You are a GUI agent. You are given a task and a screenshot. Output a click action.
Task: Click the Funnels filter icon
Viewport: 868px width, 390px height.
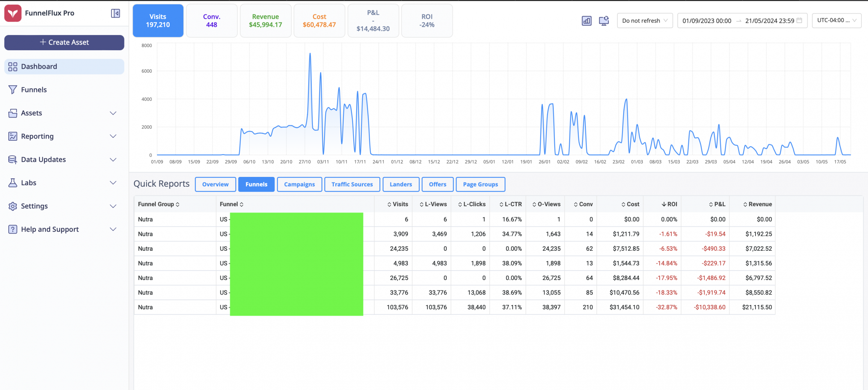pyautogui.click(x=13, y=90)
